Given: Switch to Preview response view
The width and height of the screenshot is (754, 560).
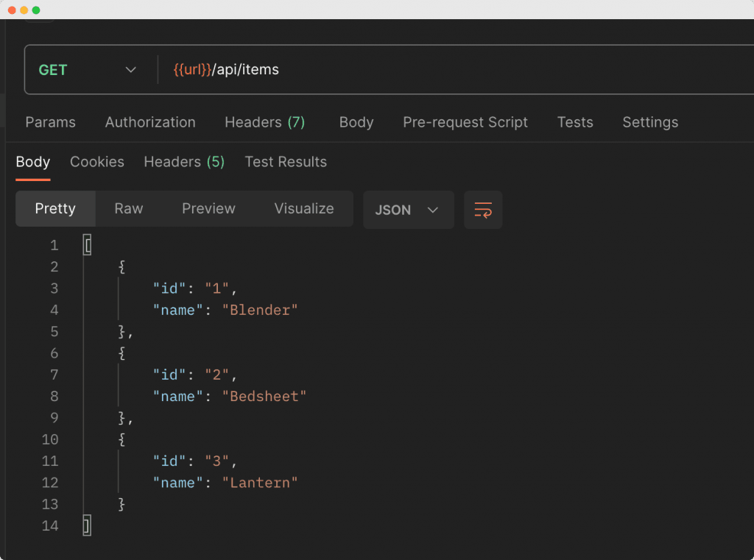Looking at the screenshot, I should click(208, 208).
